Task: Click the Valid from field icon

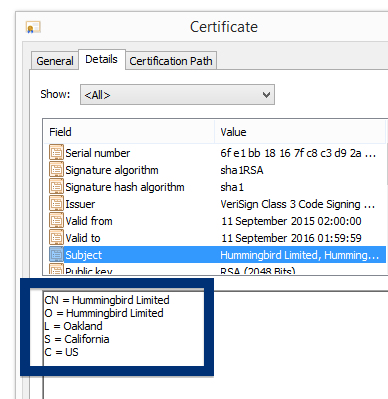Action: pos(56,221)
